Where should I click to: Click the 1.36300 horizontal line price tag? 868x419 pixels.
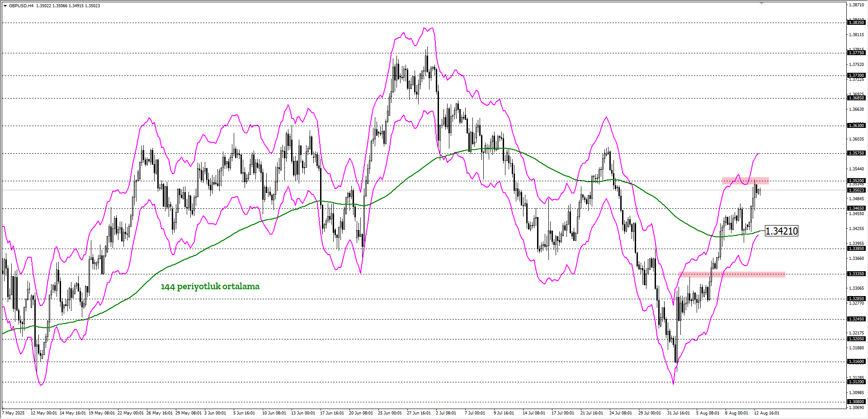click(x=856, y=126)
